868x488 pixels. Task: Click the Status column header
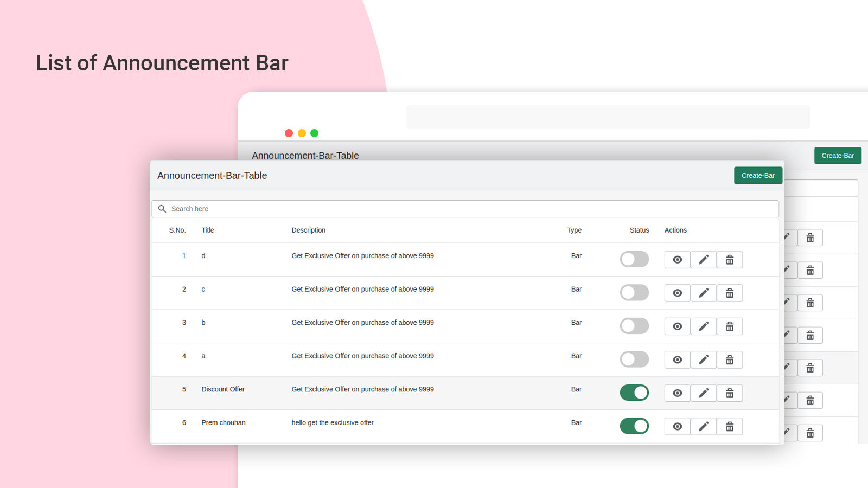(x=639, y=230)
